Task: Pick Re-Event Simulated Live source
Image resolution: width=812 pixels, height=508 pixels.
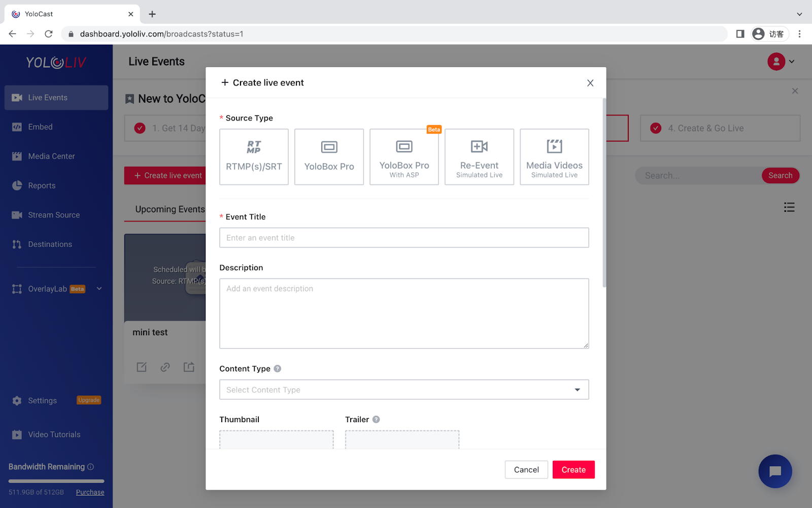Action: point(479,157)
